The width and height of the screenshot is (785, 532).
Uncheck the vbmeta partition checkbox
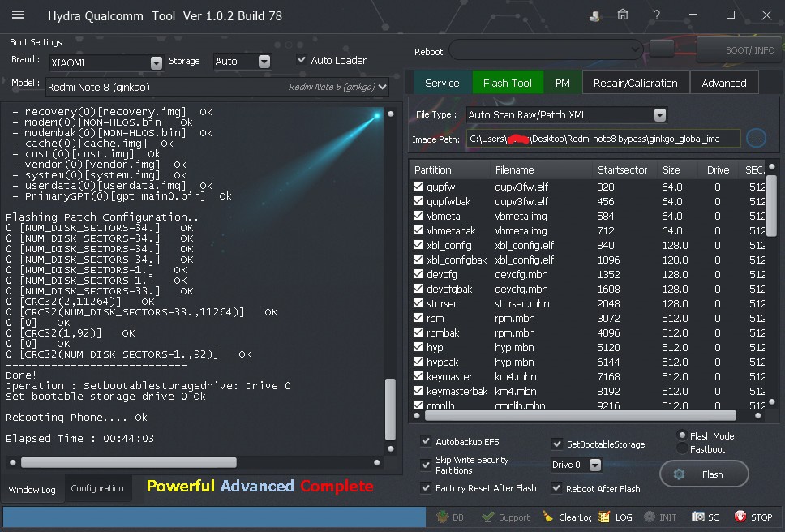coord(418,216)
